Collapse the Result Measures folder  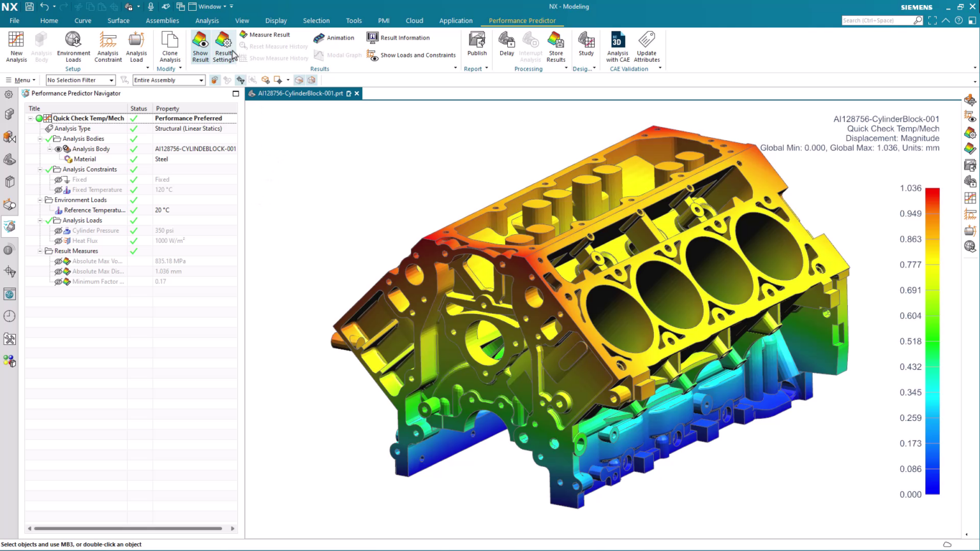coord(40,251)
